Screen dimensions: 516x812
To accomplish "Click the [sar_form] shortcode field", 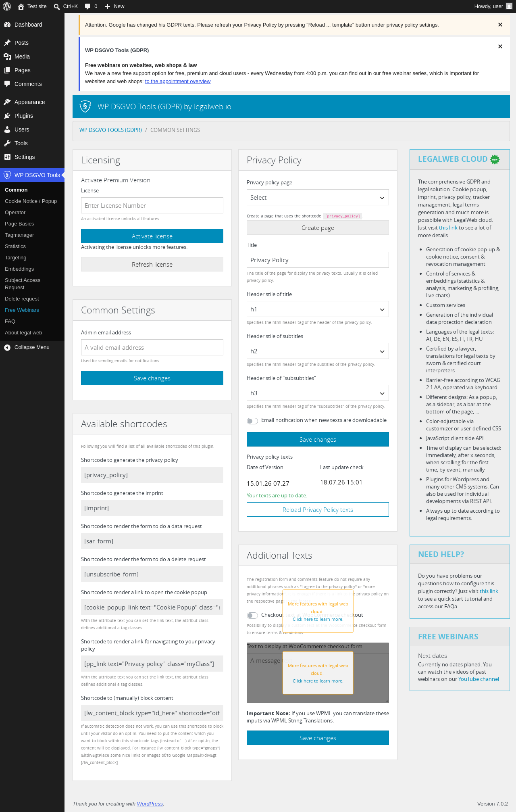I will (x=152, y=541).
